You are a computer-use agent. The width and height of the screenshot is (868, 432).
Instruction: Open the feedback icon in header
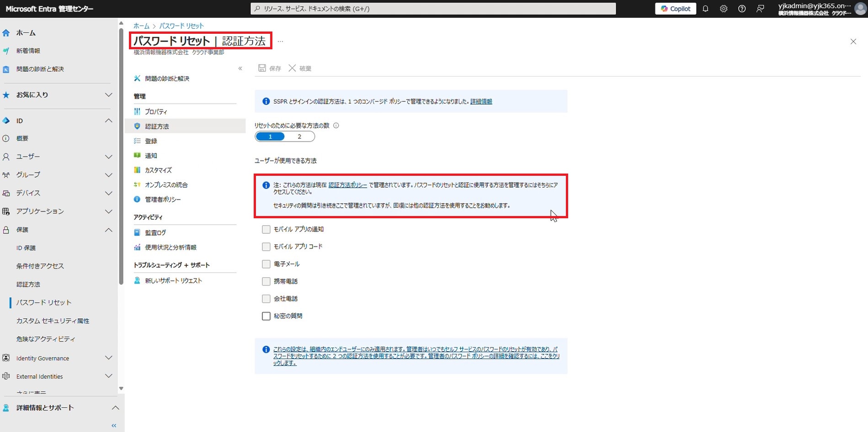coord(760,9)
